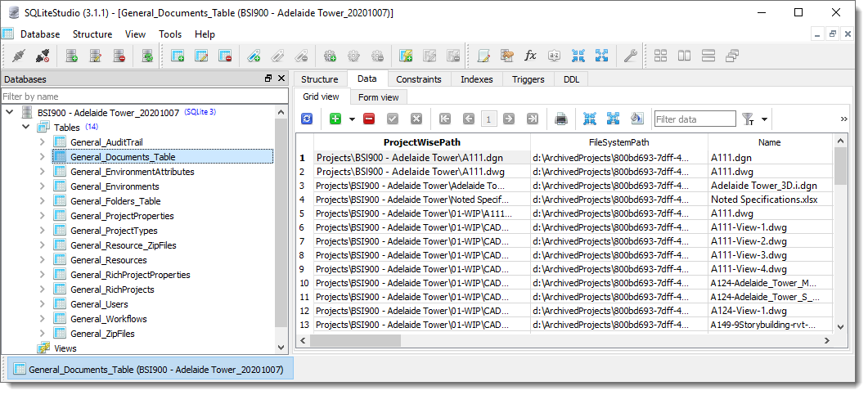The image size is (868, 395).
Task: Click the Refresh database schema icon
Action: point(147,56)
